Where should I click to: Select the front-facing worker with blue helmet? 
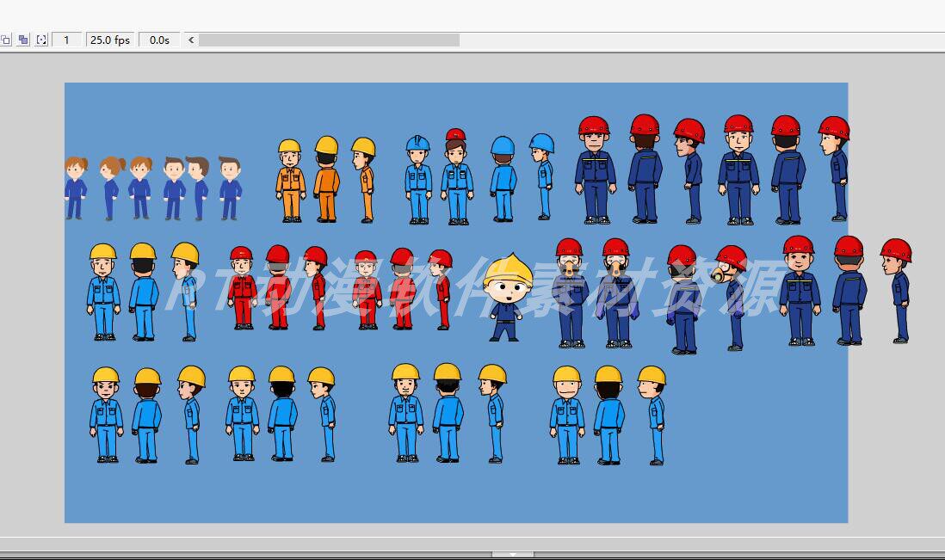point(418,180)
